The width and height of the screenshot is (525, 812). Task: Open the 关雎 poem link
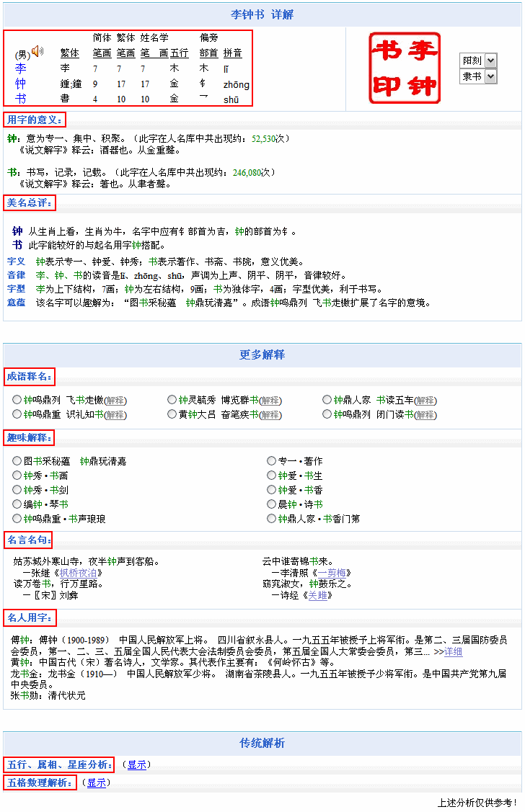pos(317,595)
